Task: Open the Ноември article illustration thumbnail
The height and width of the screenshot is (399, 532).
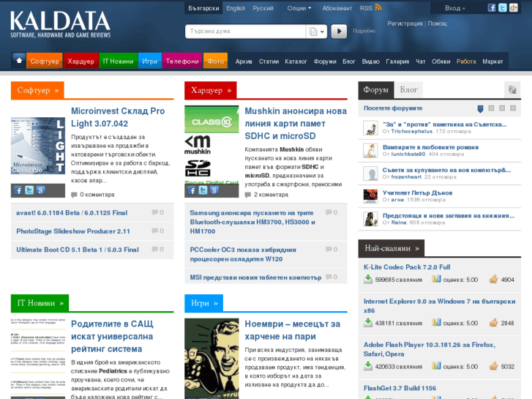Action: click(x=211, y=358)
